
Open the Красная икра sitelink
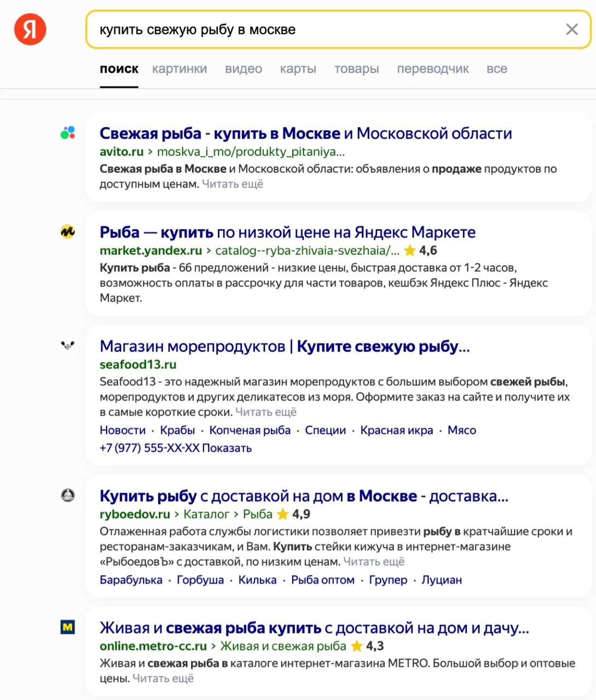click(396, 430)
